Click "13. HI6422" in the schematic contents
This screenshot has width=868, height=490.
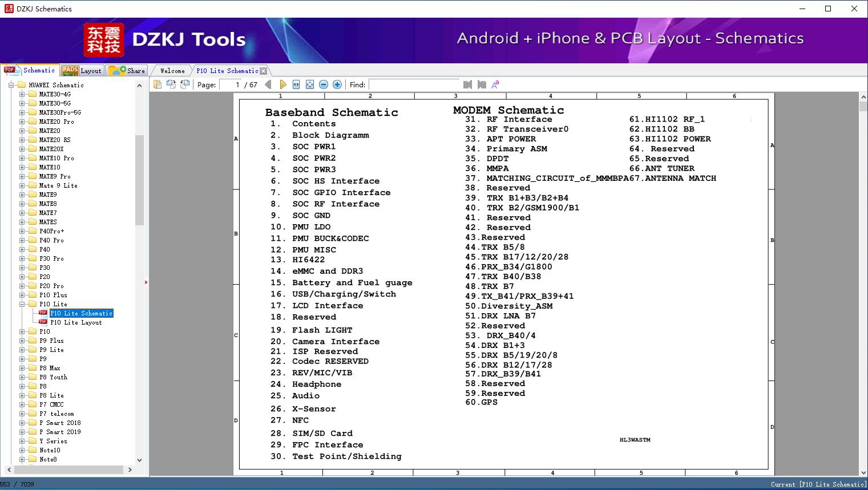click(x=297, y=260)
